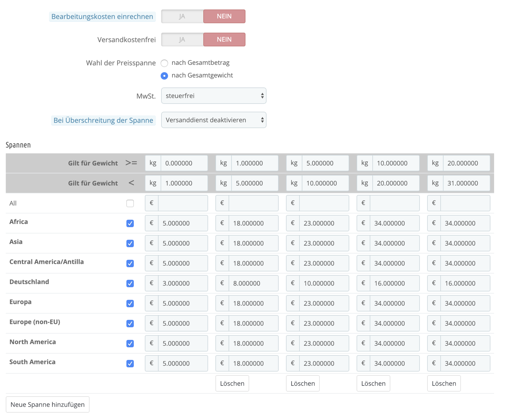
Task: Open Bei Überschreitung der Spanne dropdown
Action: pyautogui.click(x=213, y=120)
